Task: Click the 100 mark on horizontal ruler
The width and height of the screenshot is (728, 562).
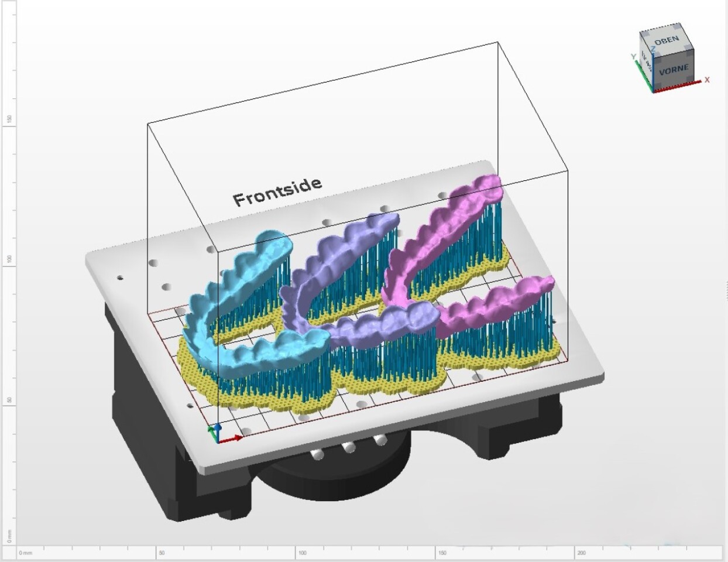Action: (303, 553)
